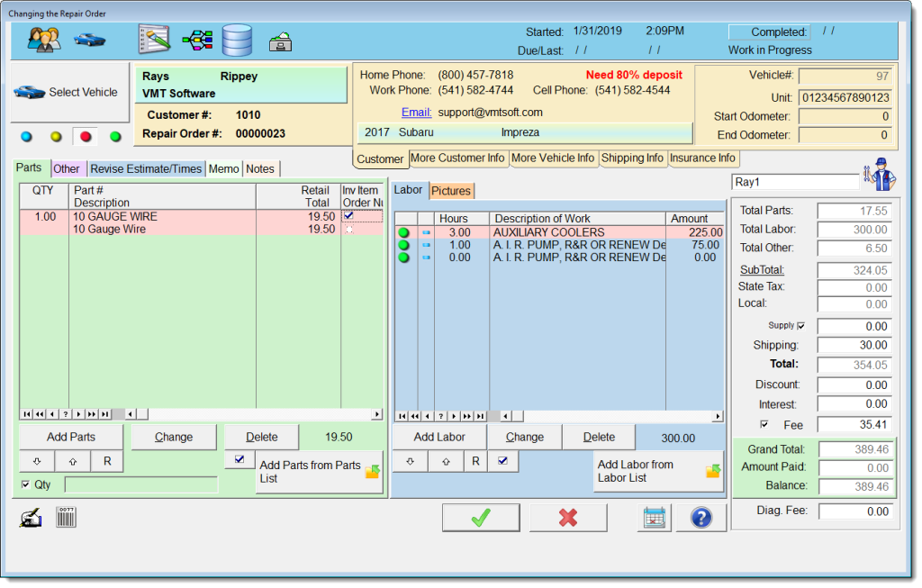Open the signature capture icon at the bottom left

pyautogui.click(x=31, y=518)
